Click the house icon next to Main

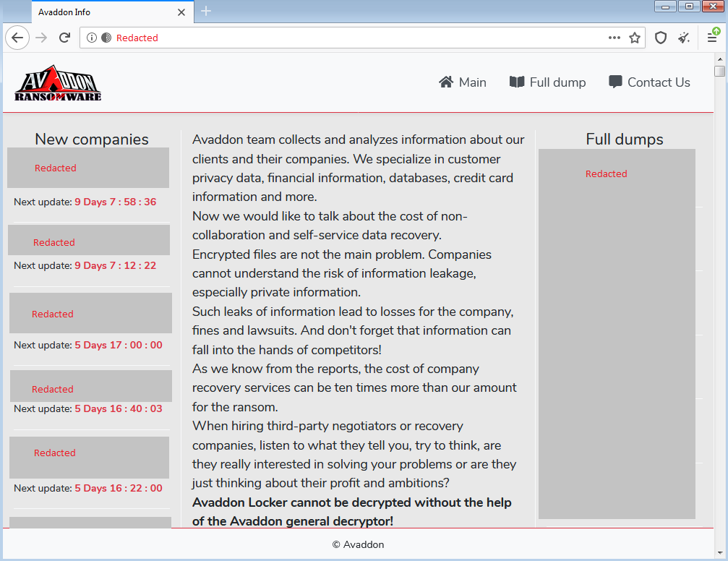tap(446, 82)
